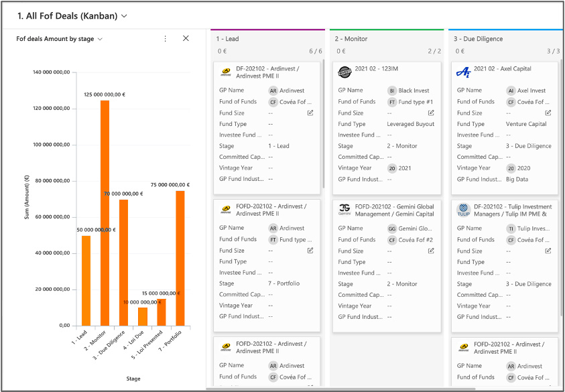Click the 2 - Monitor bar in chart
The height and width of the screenshot is (392, 565).
(x=105, y=213)
